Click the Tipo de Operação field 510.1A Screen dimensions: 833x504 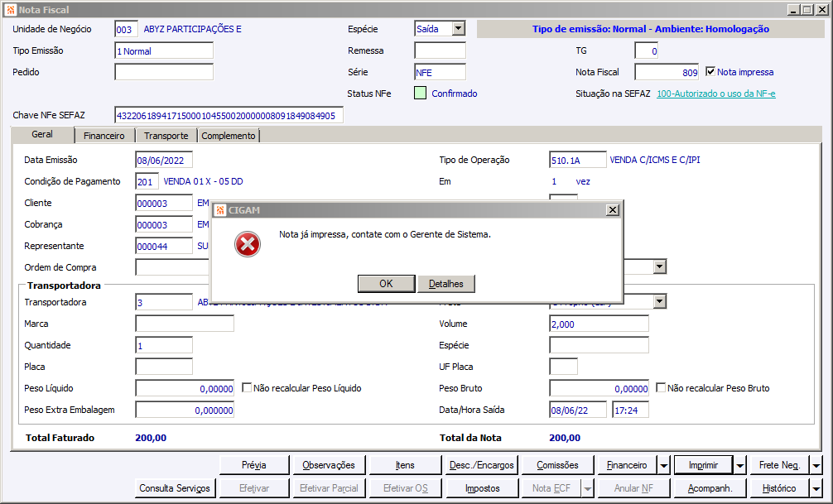coord(577,160)
